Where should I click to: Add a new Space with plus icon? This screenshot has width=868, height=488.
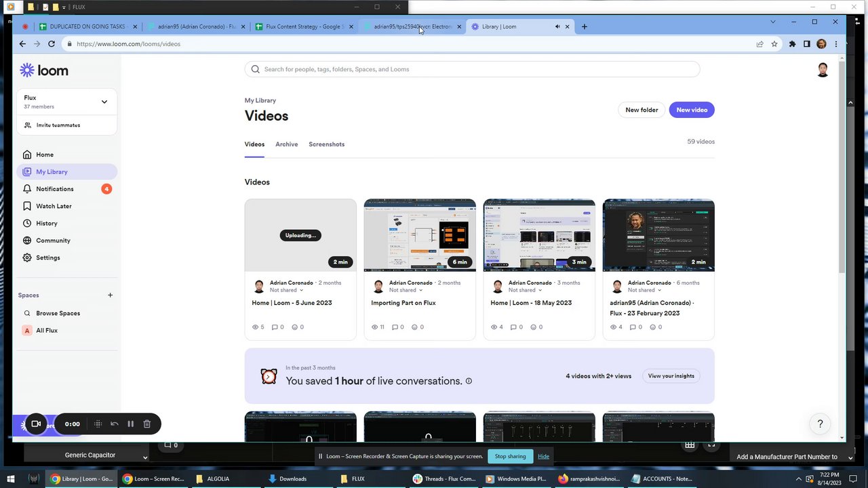coord(110,295)
